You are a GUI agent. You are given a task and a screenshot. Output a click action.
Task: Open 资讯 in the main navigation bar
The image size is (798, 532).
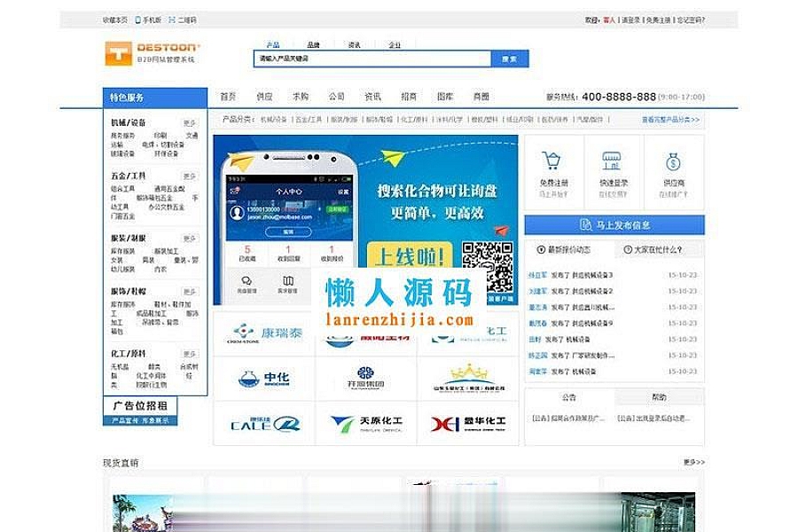pos(372,97)
